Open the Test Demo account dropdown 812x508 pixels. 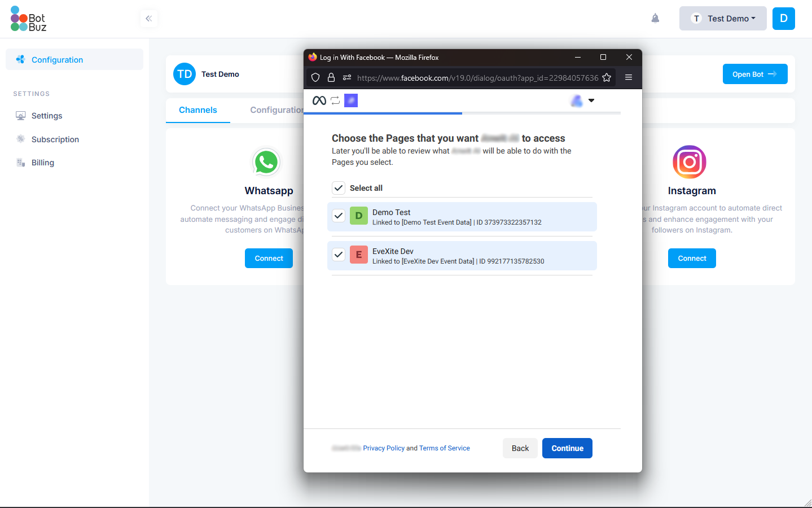[x=723, y=19]
